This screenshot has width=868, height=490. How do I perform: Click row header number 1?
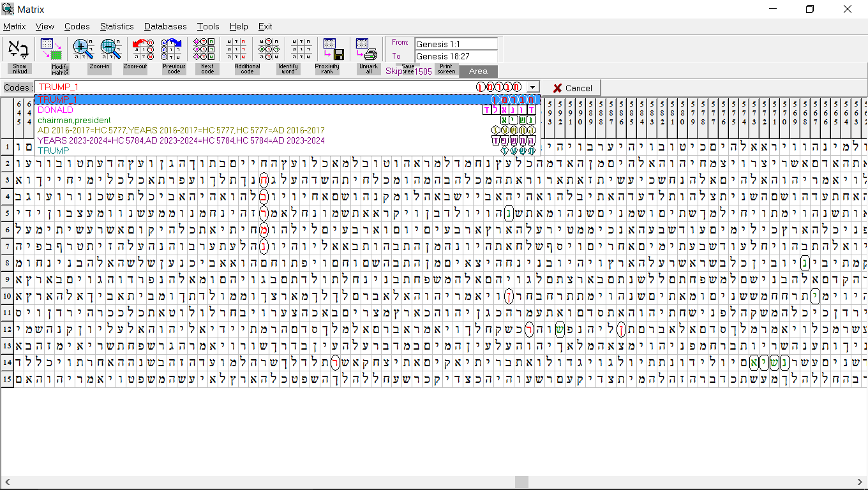[x=6, y=147]
